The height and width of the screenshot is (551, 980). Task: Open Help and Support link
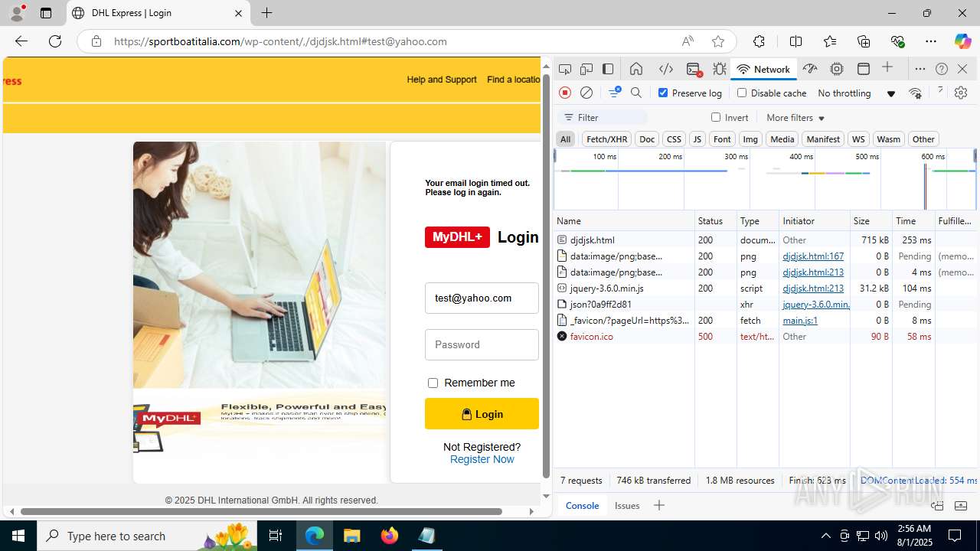tap(442, 80)
